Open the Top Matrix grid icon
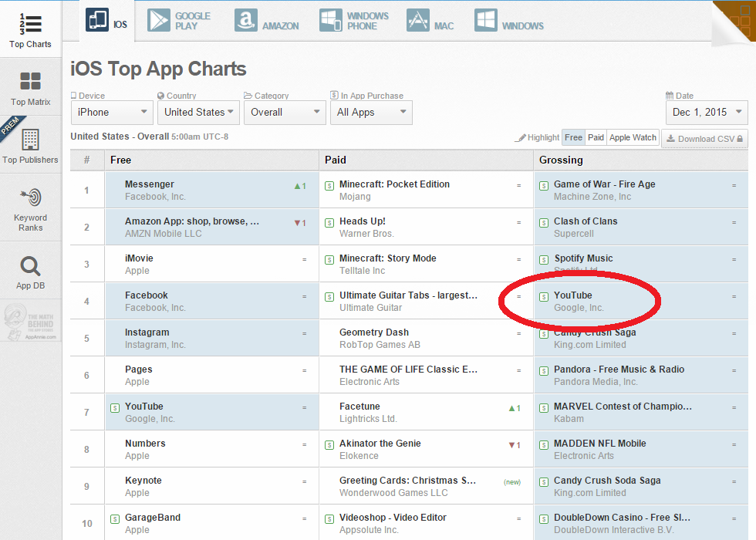The height and width of the screenshot is (540, 756). pos(31,82)
